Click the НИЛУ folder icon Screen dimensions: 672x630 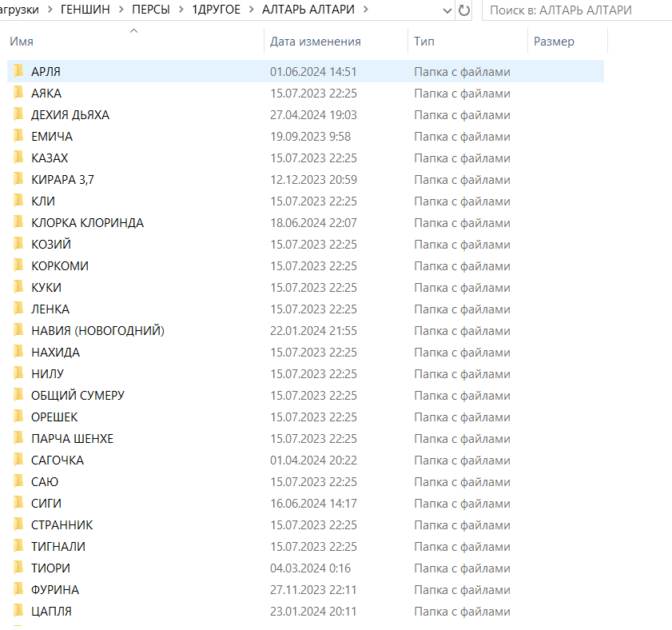tap(18, 373)
